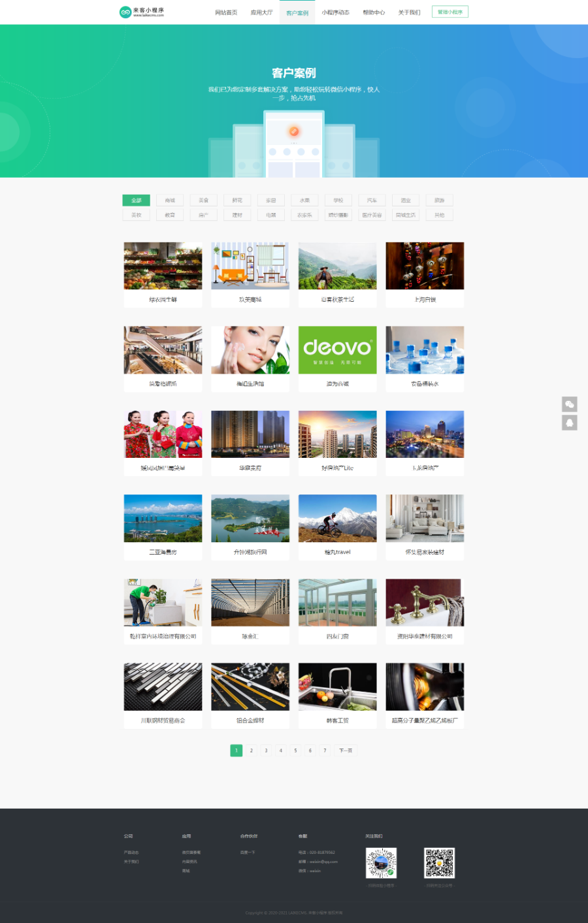Go to 应用大厅 in the top menu

point(261,12)
